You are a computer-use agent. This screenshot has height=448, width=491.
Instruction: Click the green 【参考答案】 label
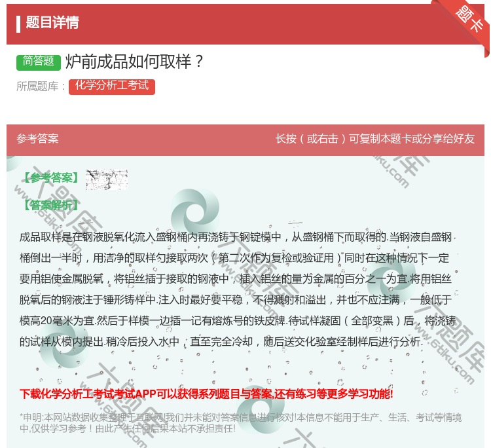[51, 178]
